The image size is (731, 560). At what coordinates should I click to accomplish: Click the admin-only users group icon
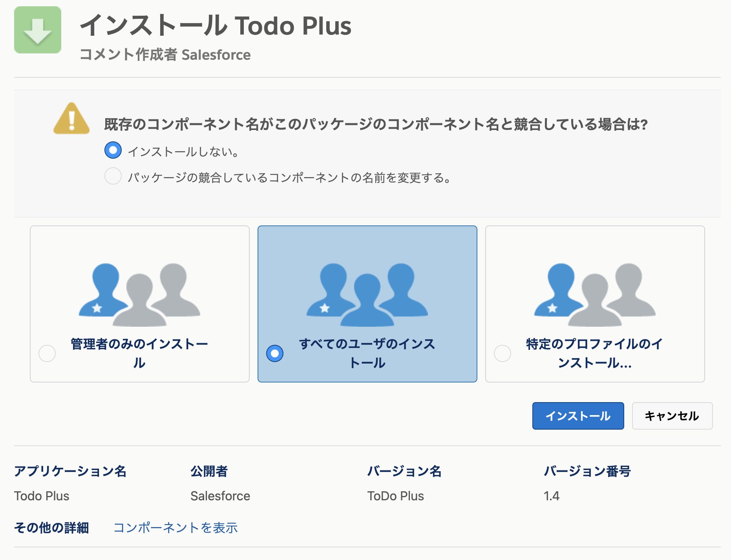coord(139,295)
